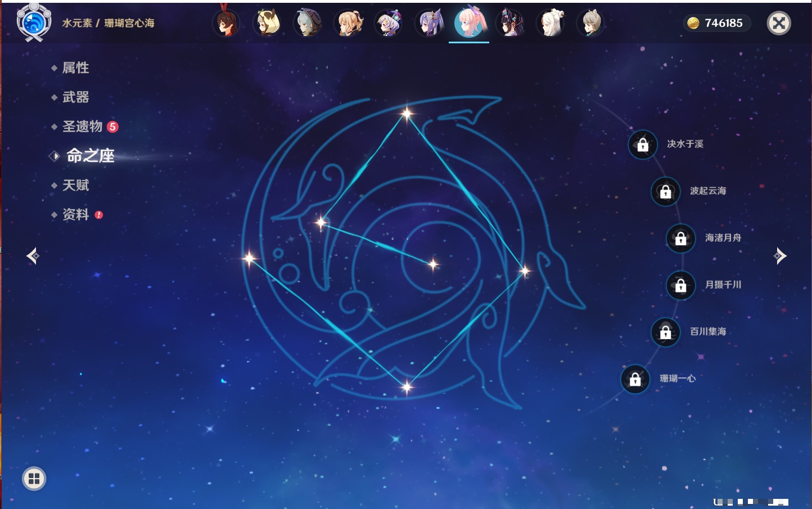Click the Mora amount 746185
812x509 pixels.
pos(724,23)
